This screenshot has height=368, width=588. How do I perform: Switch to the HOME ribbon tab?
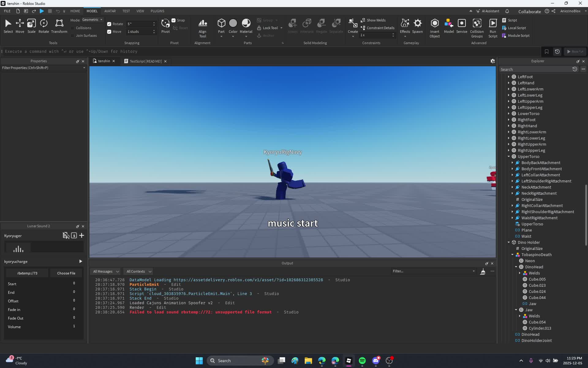point(75,11)
